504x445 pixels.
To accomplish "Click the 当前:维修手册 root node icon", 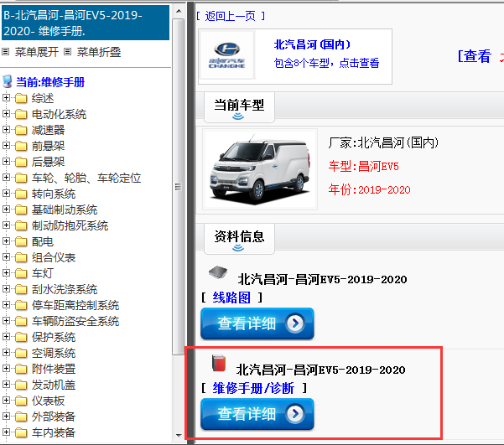I will pos(7,82).
